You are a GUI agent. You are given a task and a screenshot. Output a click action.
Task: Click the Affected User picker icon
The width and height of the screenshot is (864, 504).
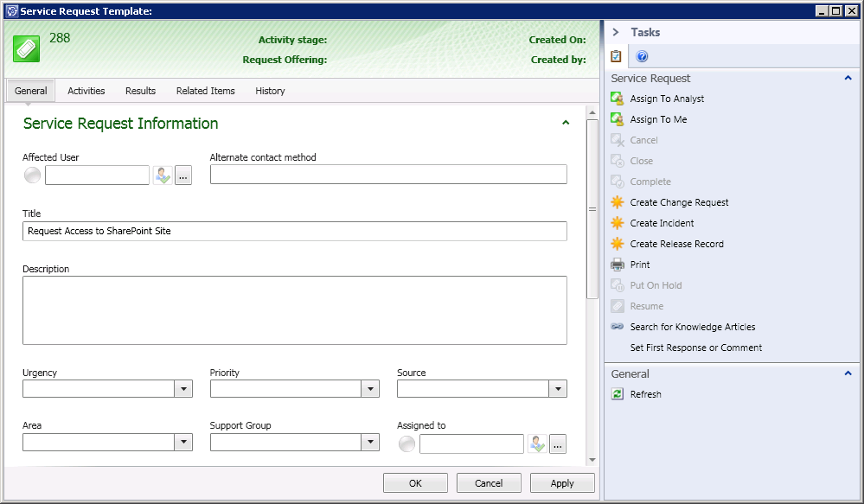point(163,175)
